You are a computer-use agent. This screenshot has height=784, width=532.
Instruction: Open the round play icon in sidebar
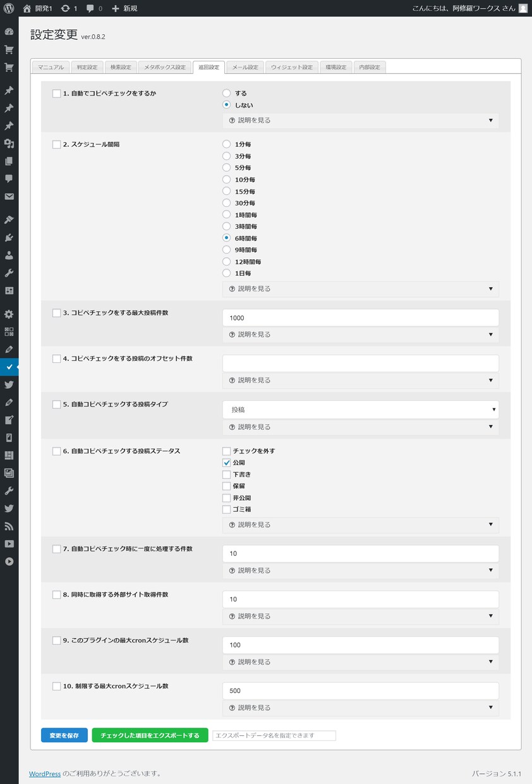[x=9, y=561]
